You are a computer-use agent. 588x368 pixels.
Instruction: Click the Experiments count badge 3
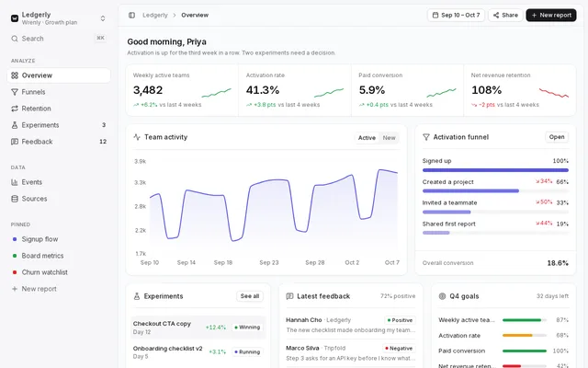click(104, 125)
